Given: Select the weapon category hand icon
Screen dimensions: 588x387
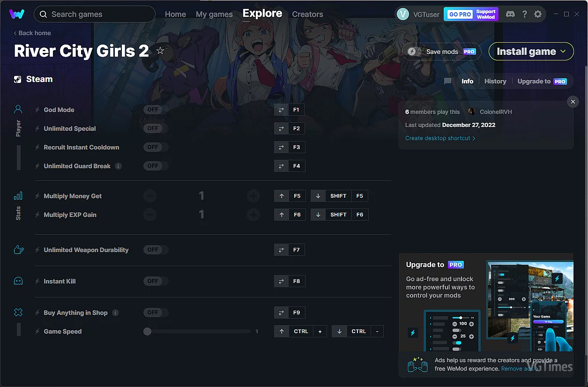Looking at the screenshot, I should [x=19, y=250].
